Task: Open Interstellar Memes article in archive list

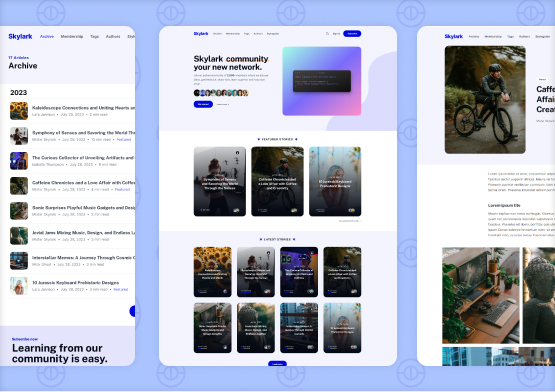Action: pos(83,258)
